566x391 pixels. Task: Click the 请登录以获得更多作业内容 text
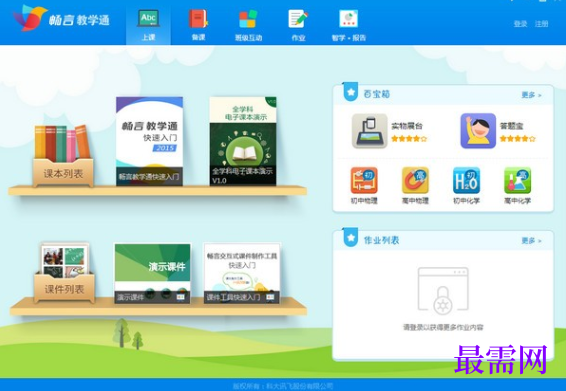pos(443,327)
